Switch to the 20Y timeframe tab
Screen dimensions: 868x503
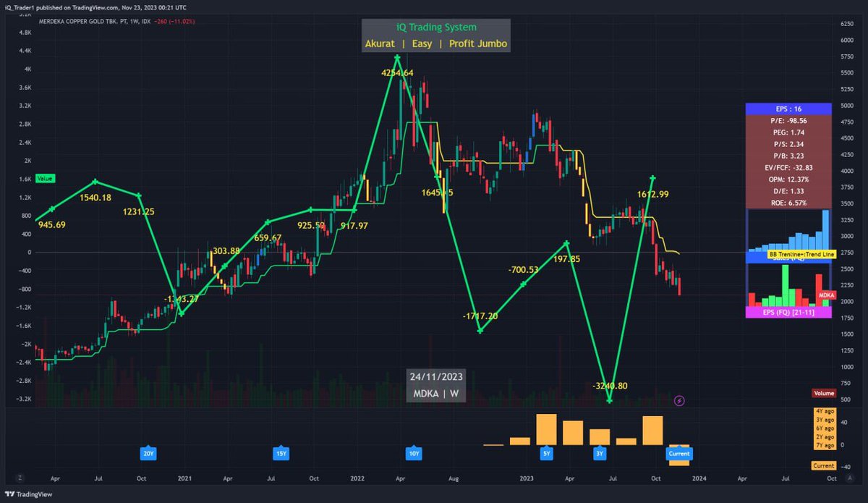point(148,454)
